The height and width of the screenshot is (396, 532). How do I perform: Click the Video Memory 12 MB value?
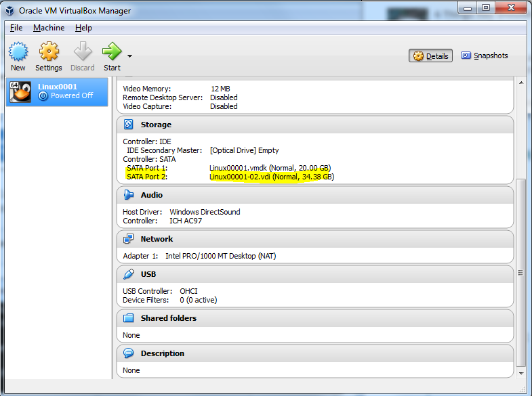[x=220, y=89]
